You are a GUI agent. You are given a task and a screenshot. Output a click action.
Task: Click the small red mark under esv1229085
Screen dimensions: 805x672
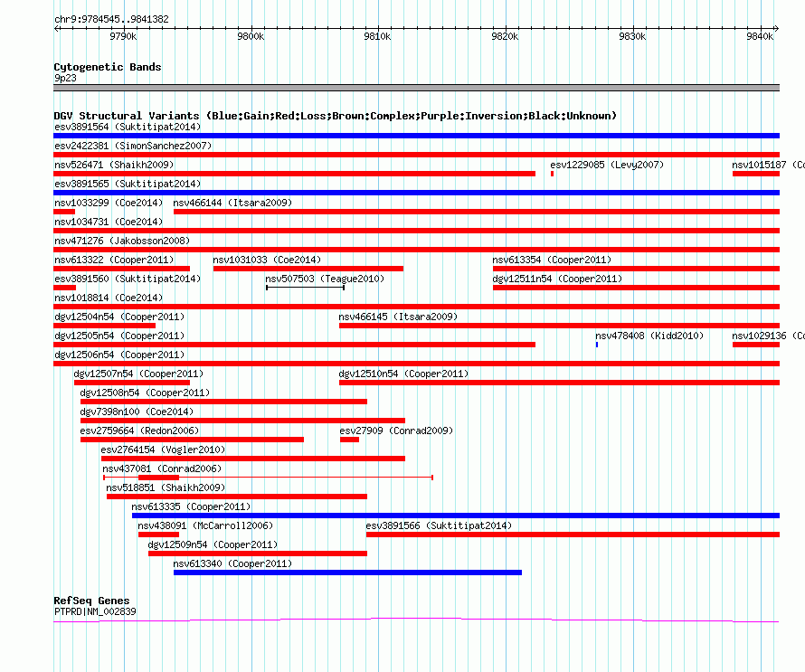coord(552,174)
